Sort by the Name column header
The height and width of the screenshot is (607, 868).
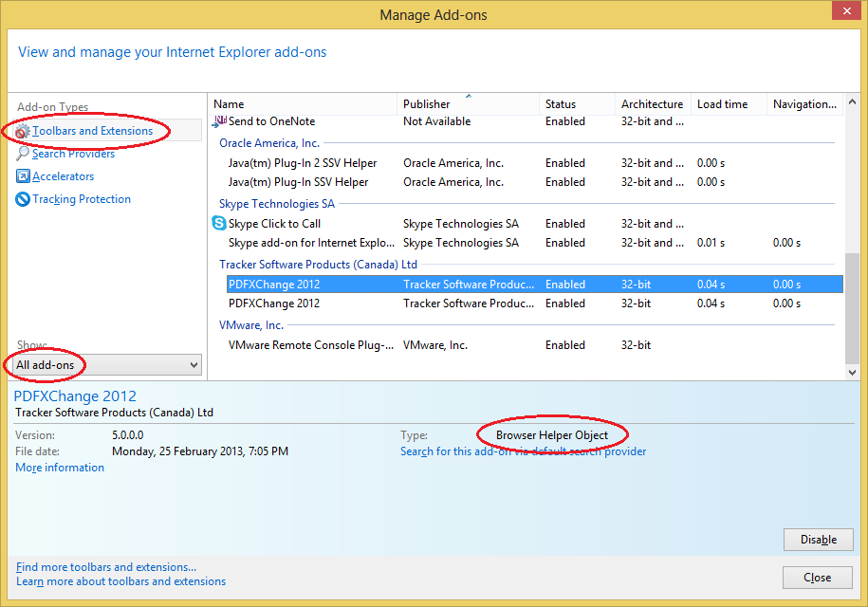point(303,104)
